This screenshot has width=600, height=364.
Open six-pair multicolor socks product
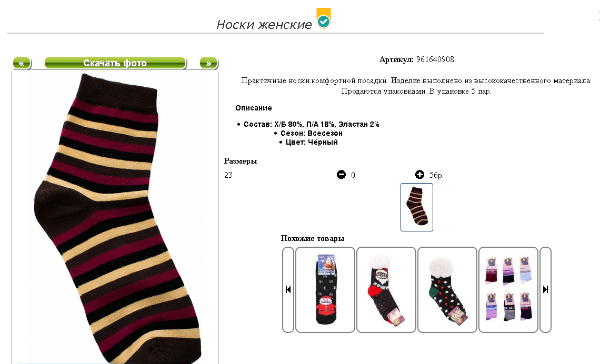pyautogui.click(x=508, y=289)
